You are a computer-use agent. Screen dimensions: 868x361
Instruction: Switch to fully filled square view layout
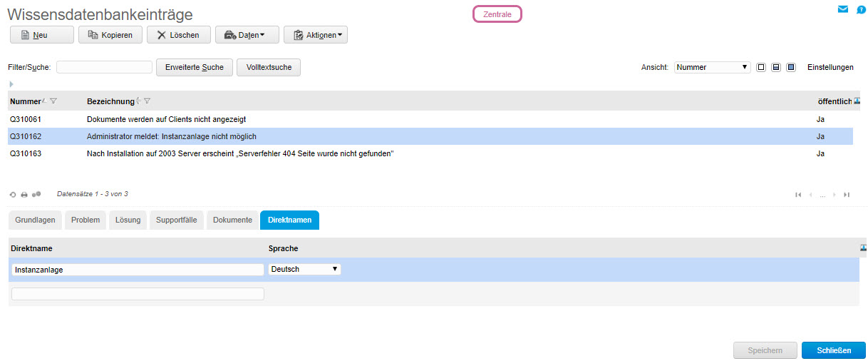pyautogui.click(x=791, y=67)
